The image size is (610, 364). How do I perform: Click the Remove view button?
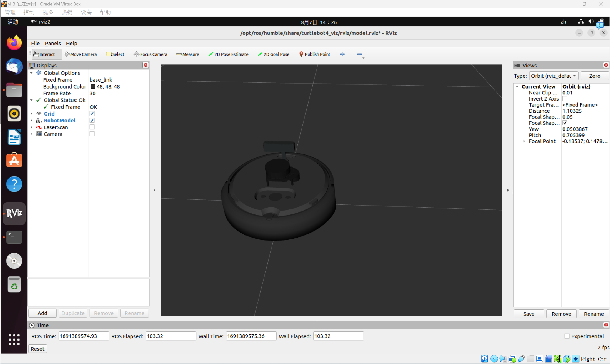pos(561,314)
